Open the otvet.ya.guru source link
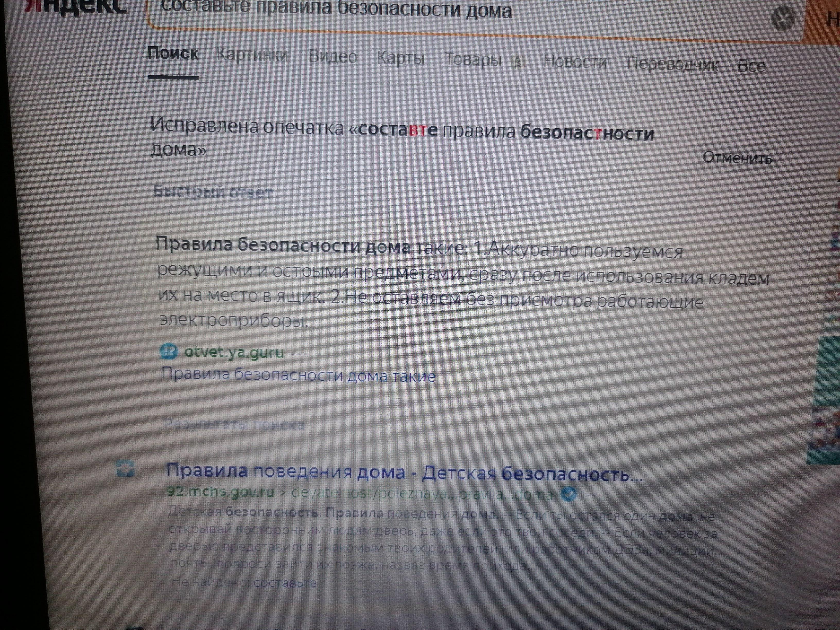The height and width of the screenshot is (630, 840). point(234,352)
